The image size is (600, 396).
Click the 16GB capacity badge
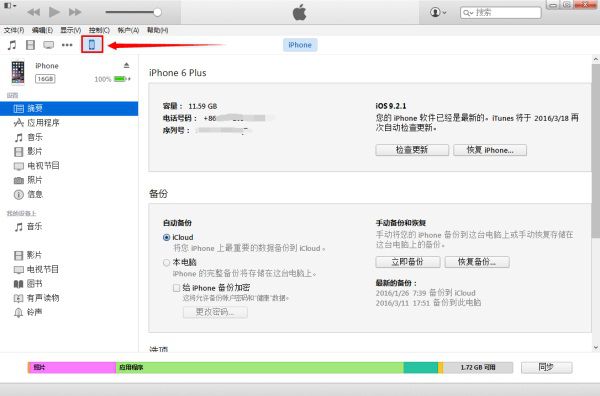45,79
